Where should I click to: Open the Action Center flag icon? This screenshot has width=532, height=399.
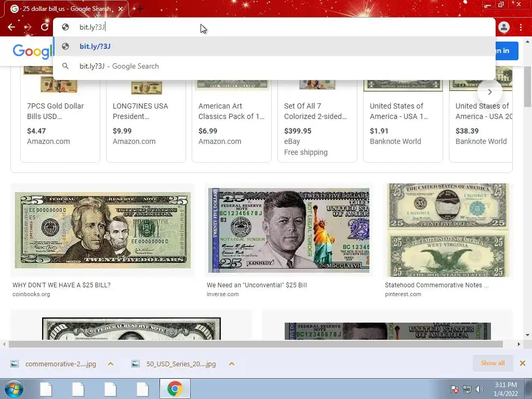coord(455,389)
